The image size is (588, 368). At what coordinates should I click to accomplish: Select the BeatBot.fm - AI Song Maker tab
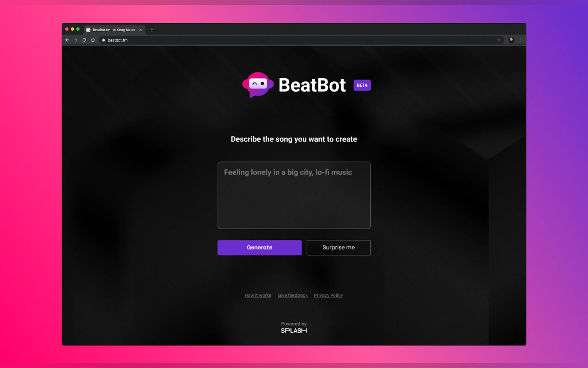click(114, 30)
